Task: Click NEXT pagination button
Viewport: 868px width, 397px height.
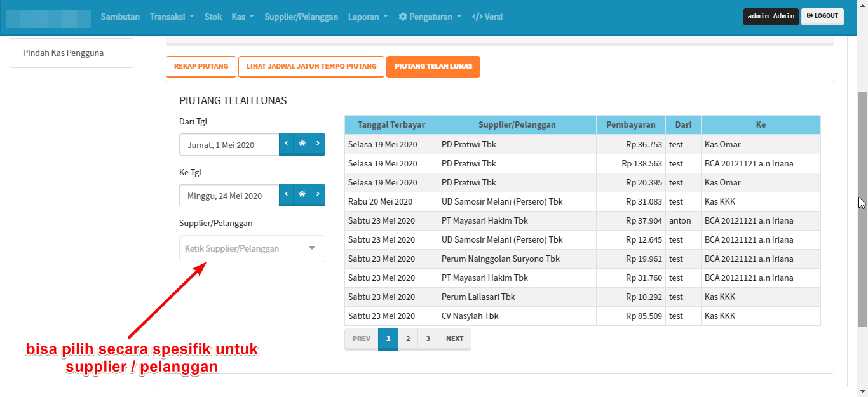Action: [x=454, y=339]
